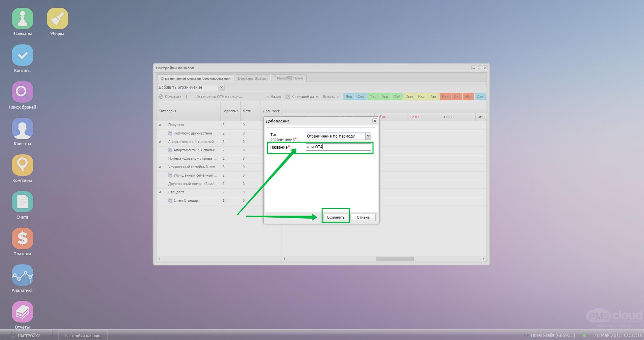Click Hotel Stella (686931) in status bar

click(553, 335)
